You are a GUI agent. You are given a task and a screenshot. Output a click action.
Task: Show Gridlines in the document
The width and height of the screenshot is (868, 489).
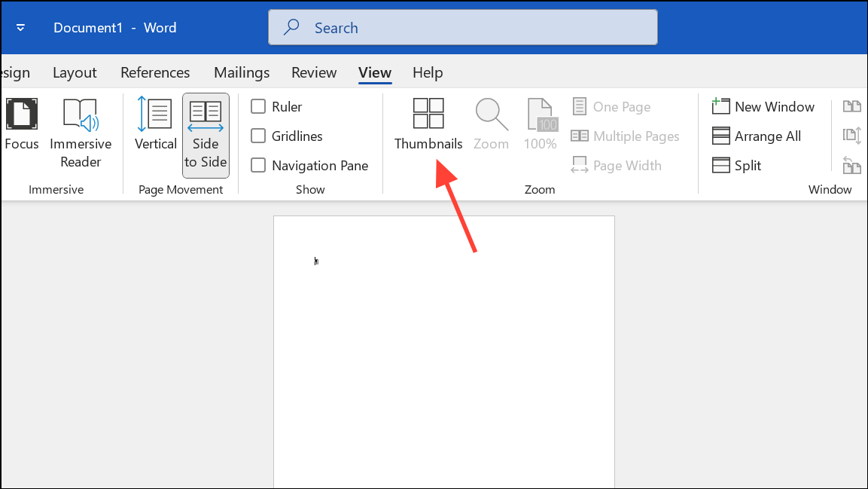(259, 136)
